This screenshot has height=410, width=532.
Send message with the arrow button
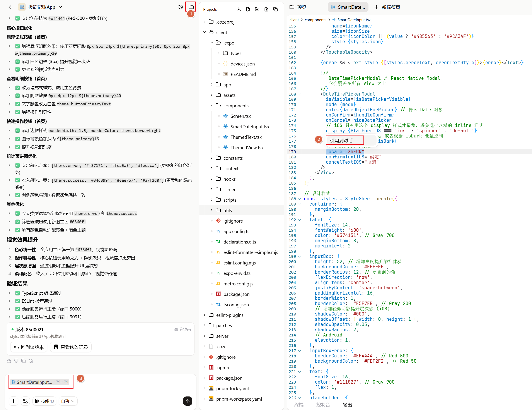click(188, 401)
